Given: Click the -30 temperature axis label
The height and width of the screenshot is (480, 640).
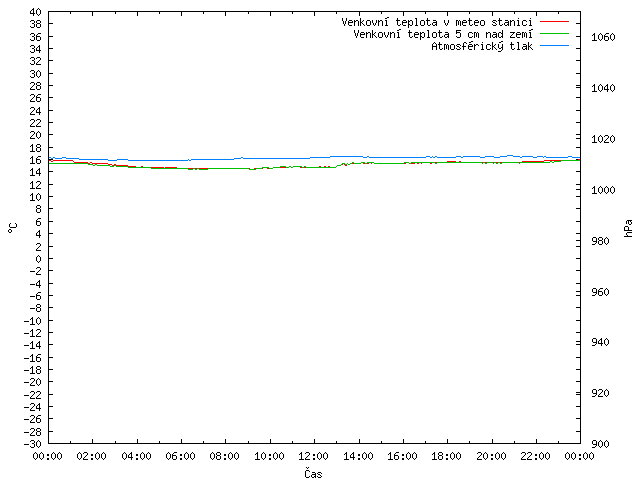Looking at the screenshot, I should [x=33, y=444].
